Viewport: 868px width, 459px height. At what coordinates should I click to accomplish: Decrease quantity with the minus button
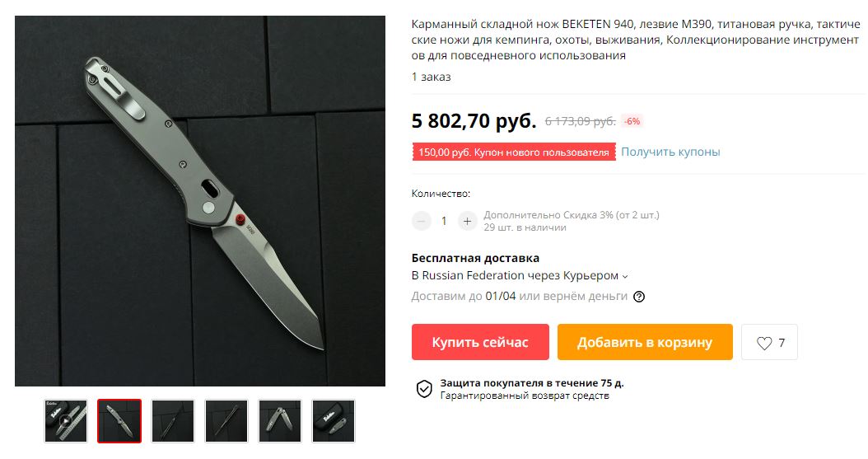pos(422,222)
